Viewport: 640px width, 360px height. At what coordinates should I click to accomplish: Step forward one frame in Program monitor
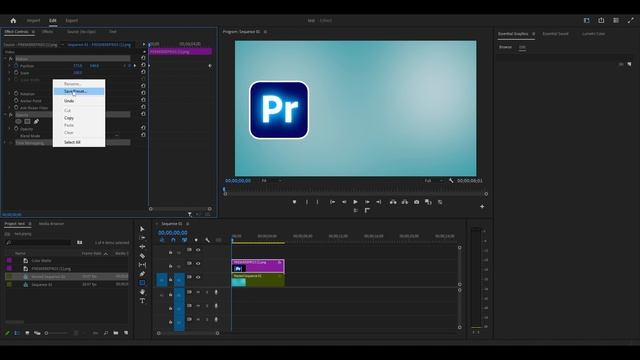pyautogui.click(x=367, y=202)
